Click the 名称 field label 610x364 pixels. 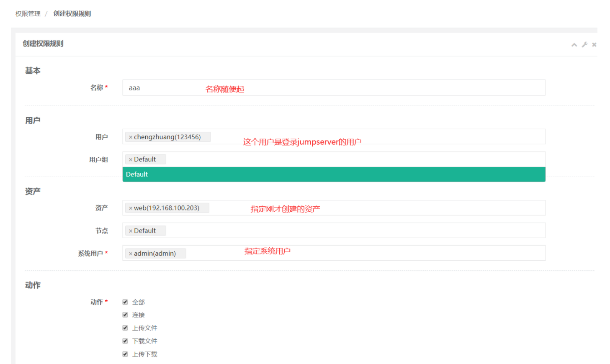point(97,87)
